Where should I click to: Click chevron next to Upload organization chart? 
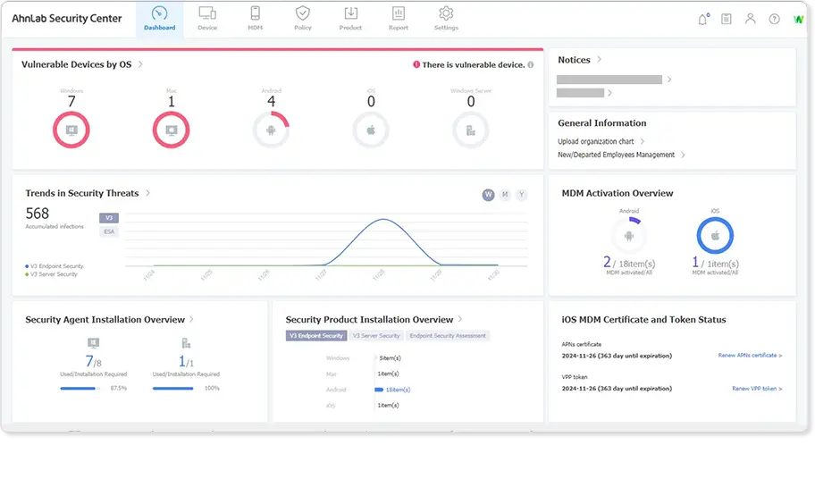pos(643,141)
